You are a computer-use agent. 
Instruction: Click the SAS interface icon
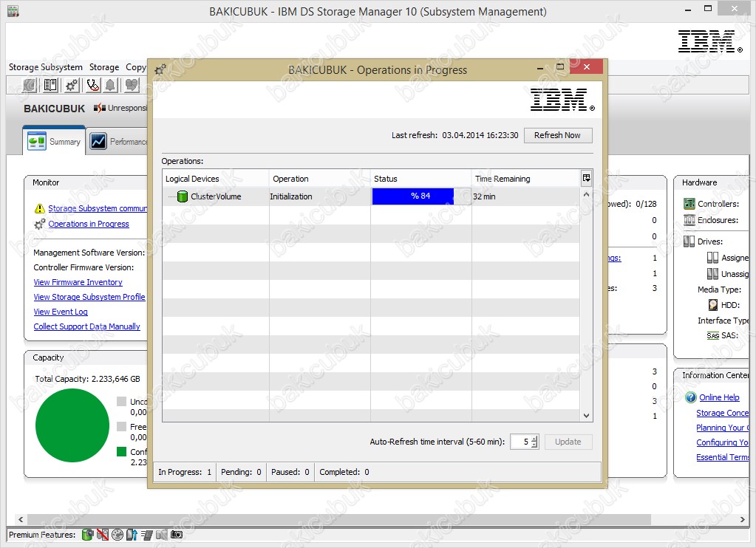click(x=713, y=335)
